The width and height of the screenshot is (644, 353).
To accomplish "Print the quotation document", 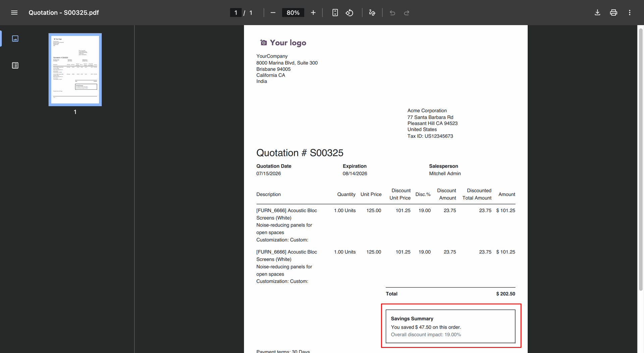I will click(x=613, y=13).
